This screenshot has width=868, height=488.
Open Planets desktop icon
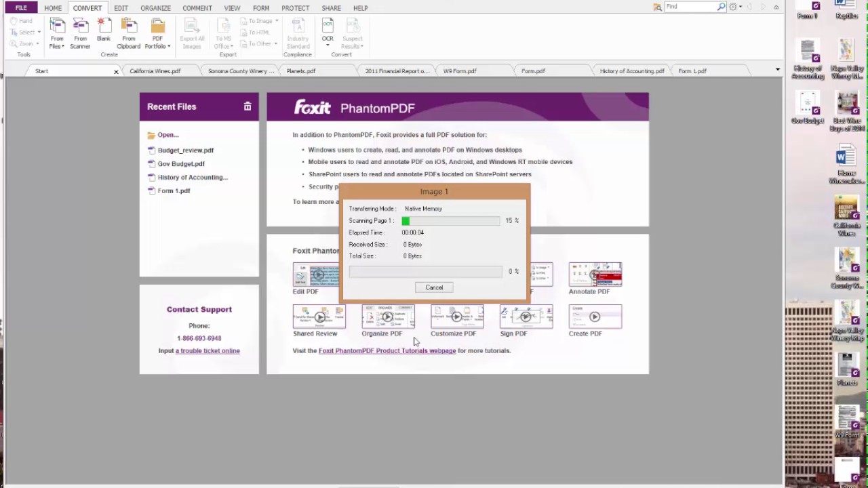(x=846, y=369)
